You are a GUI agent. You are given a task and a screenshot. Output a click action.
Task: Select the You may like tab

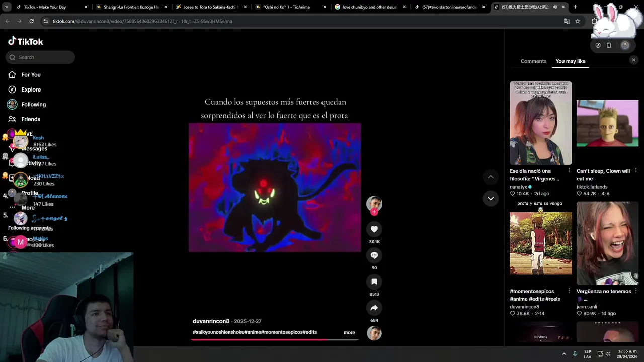pyautogui.click(x=570, y=61)
